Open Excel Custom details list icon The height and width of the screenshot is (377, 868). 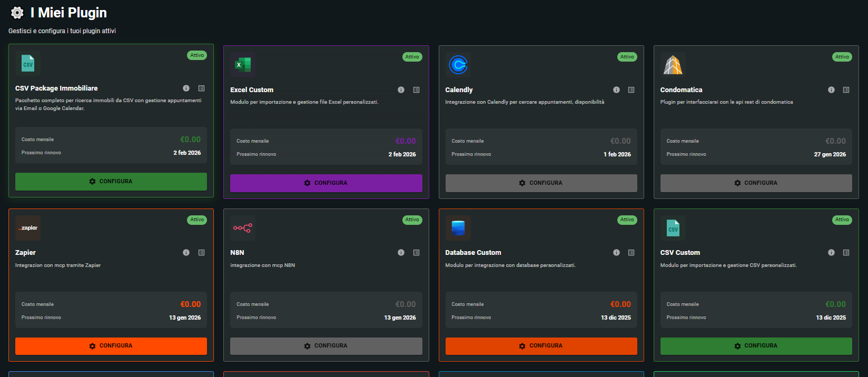pyautogui.click(x=416, y=90)
